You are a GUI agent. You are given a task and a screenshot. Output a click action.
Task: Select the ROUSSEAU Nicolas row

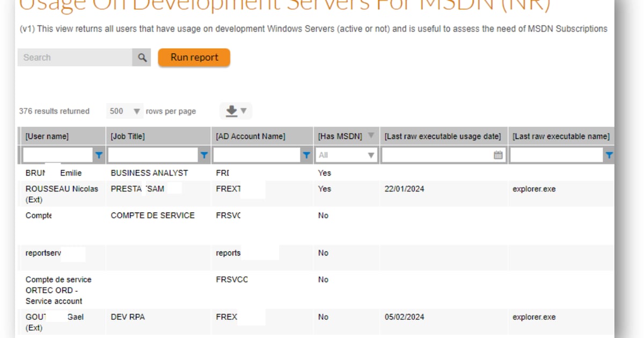pyautogui.click(x=215, y=194)
